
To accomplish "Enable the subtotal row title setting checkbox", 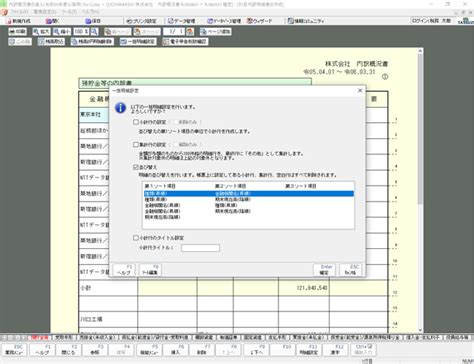I will coord(136,238).
